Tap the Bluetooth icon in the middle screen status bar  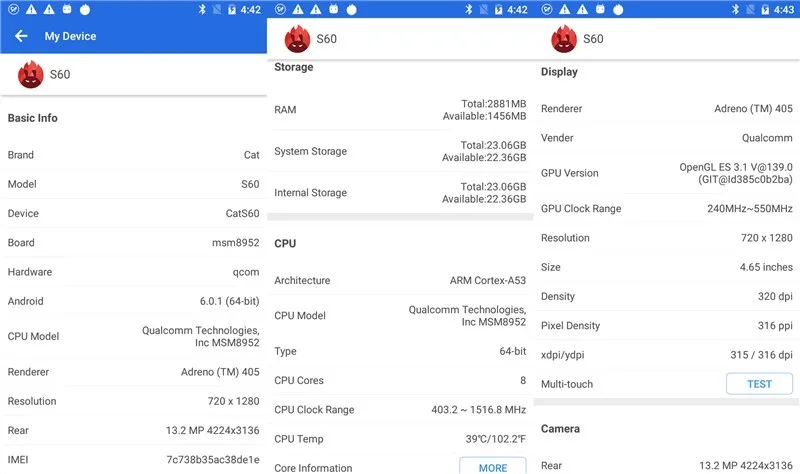tap(468, 9)
